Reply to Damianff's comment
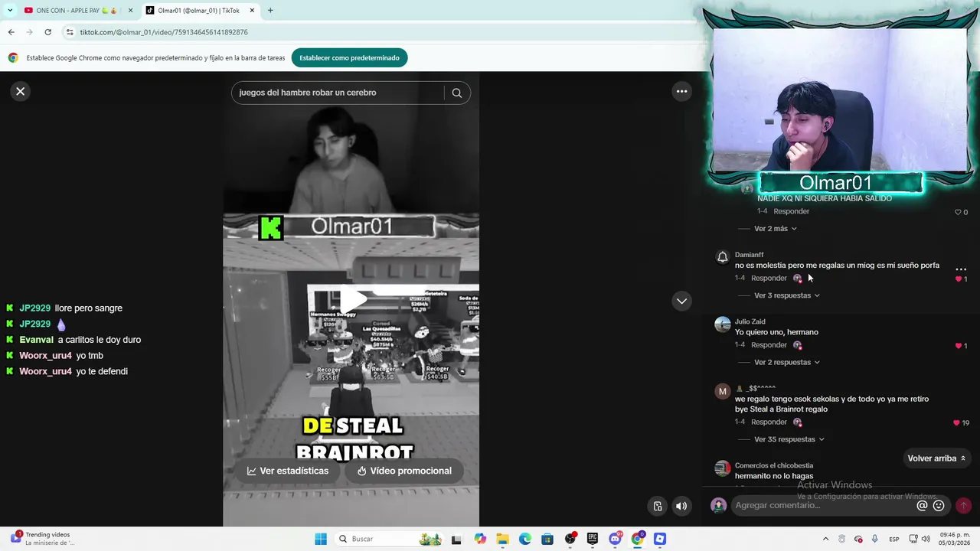The height and width of the screenshot is (551, 980). click(x=769, y=278)
